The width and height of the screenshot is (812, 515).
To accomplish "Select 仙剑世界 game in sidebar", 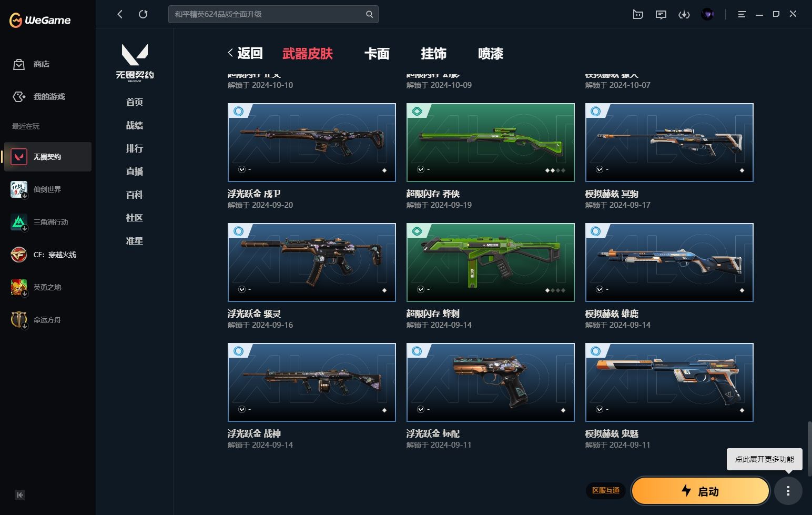I will 47,189.
